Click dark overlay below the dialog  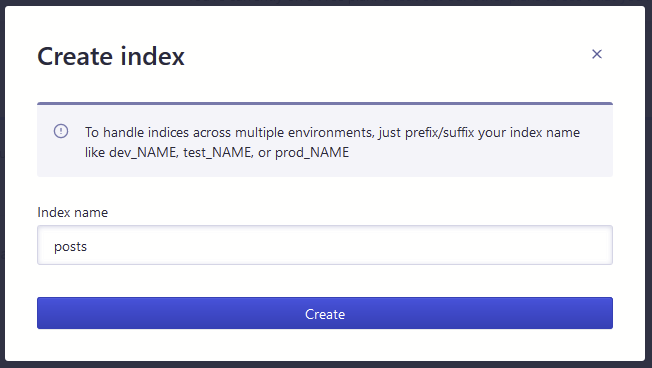click(x=325, y=365)
